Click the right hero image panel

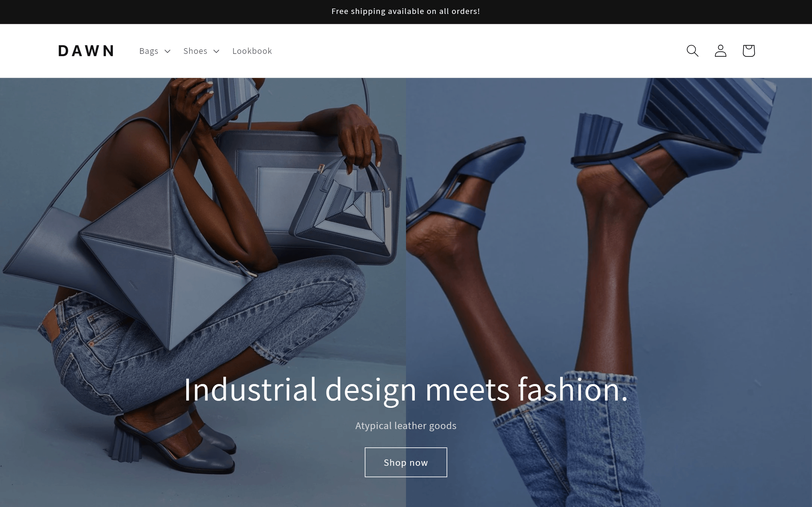pyautogui.click(x=609, y=292)
